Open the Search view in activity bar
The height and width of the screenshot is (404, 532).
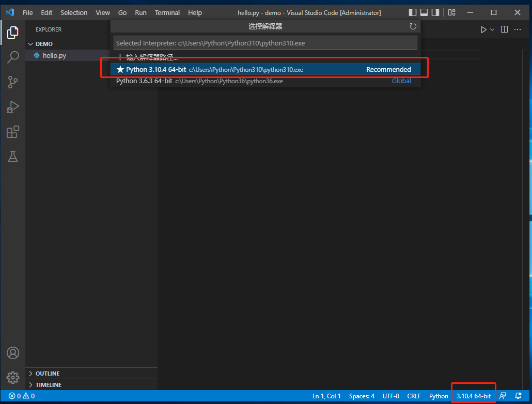pyautogui.click(x=13, y=57)
